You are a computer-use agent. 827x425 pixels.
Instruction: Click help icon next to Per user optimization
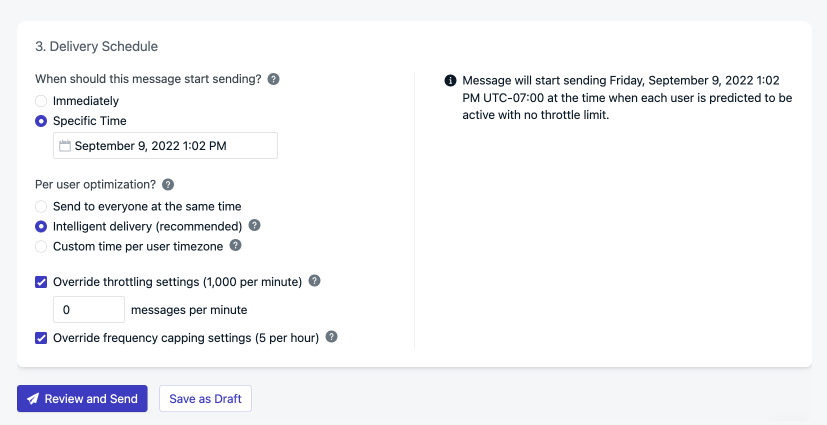coord(168,184)
